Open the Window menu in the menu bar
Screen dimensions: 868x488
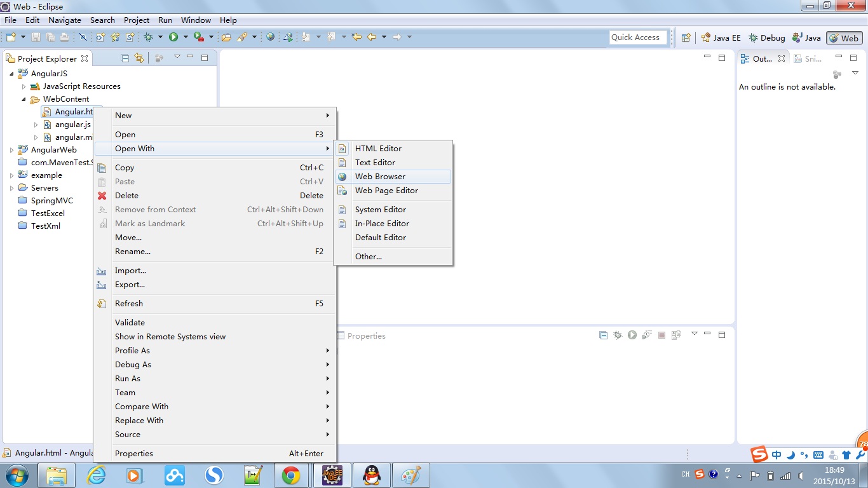(x=196, y=20)
